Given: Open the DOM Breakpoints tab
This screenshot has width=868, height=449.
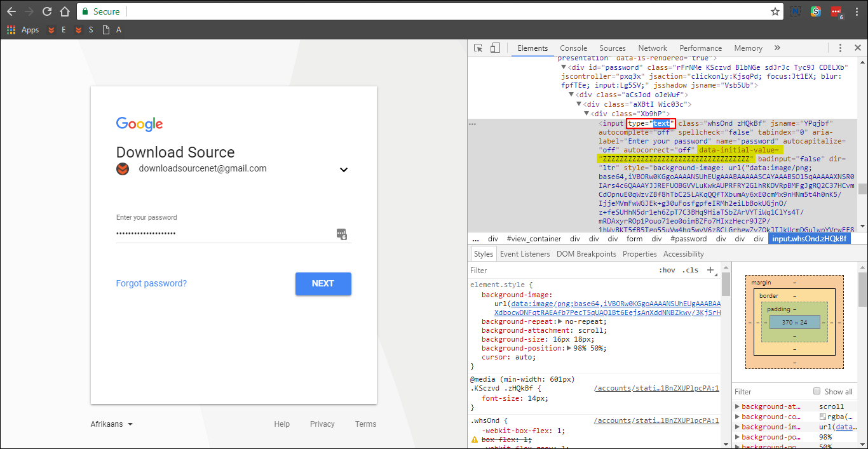Looking at the screenshot, I should click(x=587, y=254).
